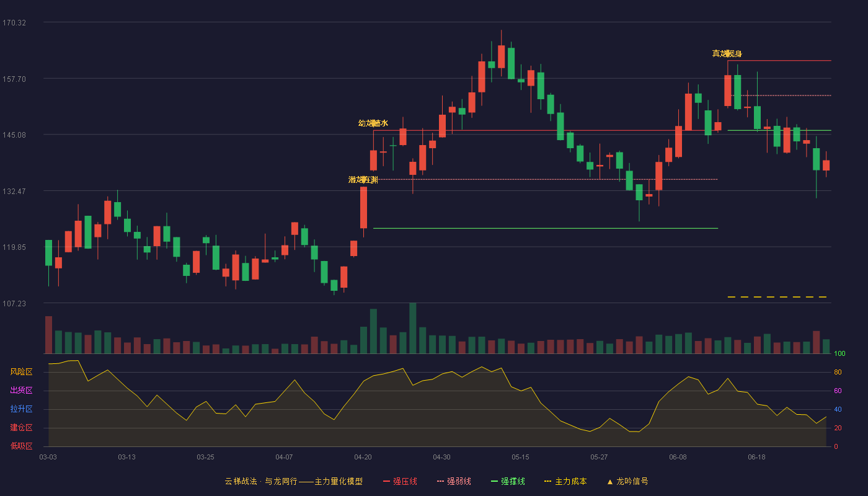Click the 60 indicator scale value

(838, 391)
